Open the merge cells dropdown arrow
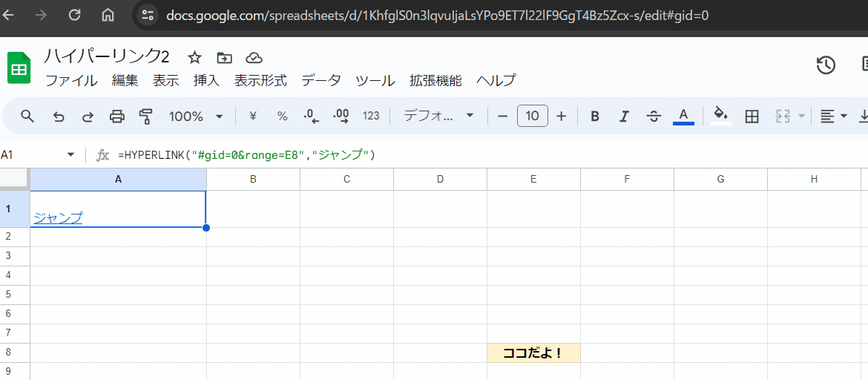 click(x=801, y=117)
